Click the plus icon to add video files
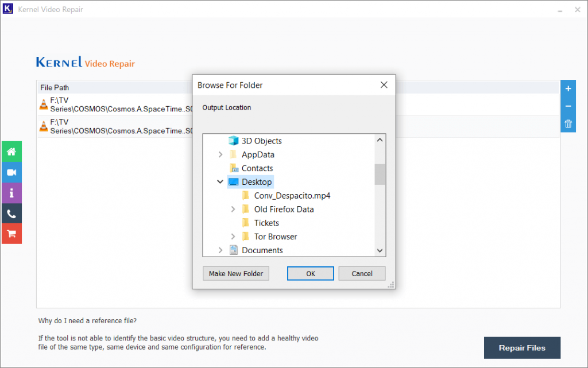Image resolution: width=588 pixels, height=368 pixels. coord(568,88)
